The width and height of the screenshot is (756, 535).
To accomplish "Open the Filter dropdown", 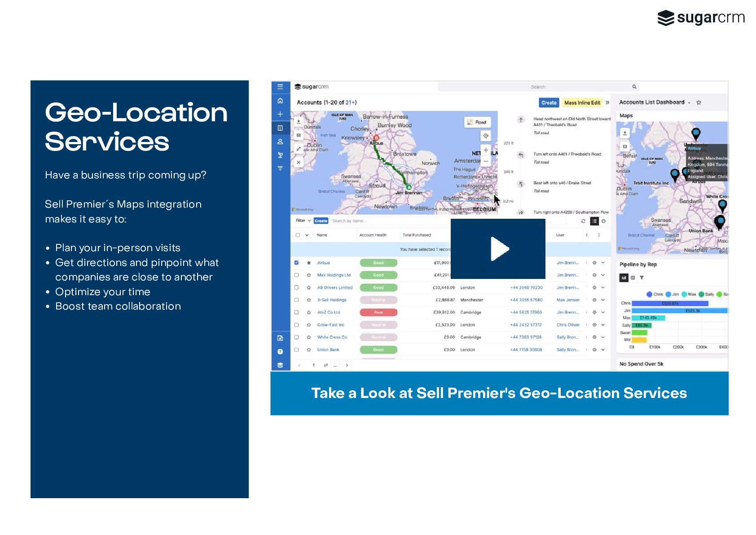I will click(303, 221).
